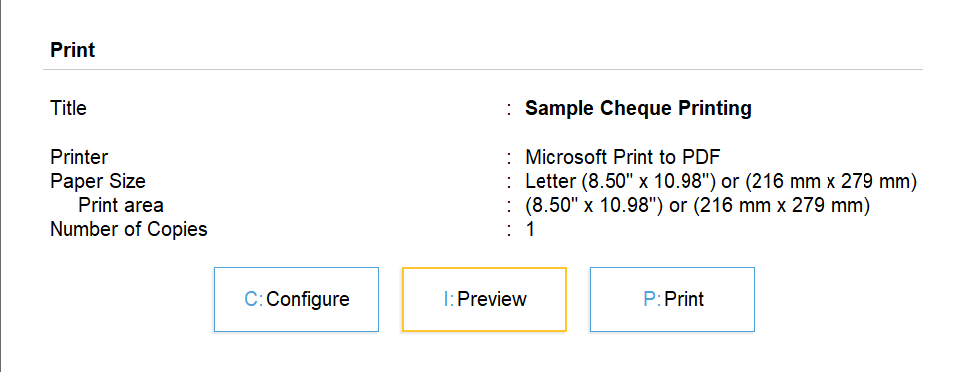Viewport: 965px width, 372px height.
Task: Select the Printer field label
Action: [79, 157]
